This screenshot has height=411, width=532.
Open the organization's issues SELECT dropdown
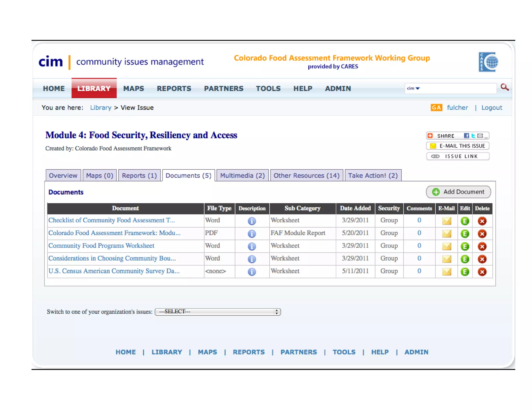[x=218, y=311]
